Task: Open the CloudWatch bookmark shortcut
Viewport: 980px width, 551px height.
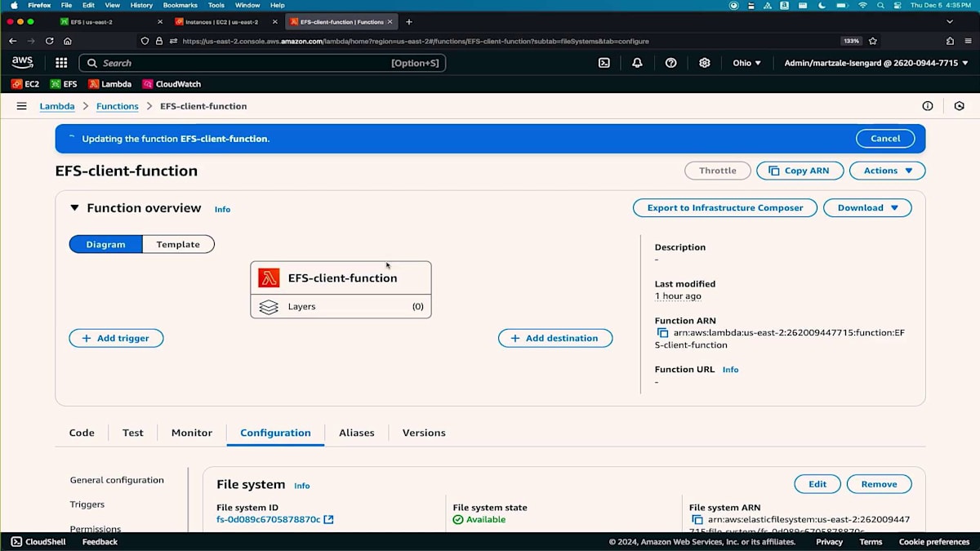Action: pyautogui.click(x=171, y=84)
